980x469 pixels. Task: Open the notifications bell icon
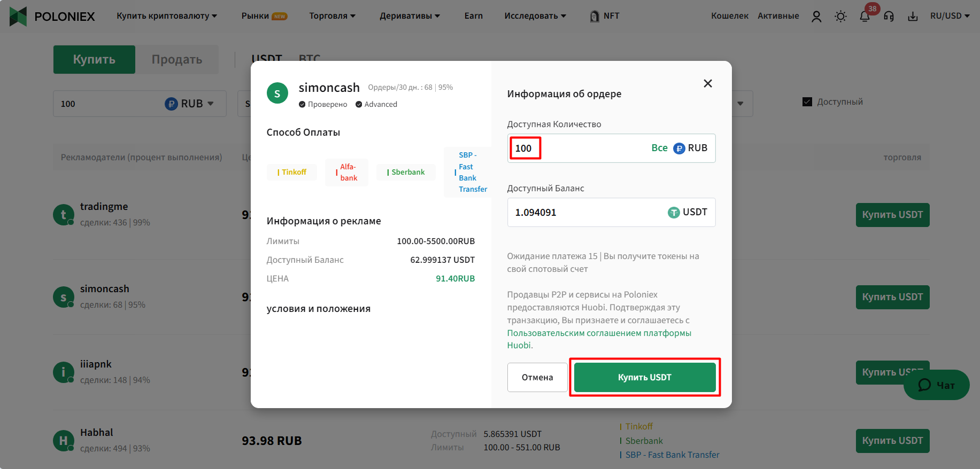click(x=865, y=17)
